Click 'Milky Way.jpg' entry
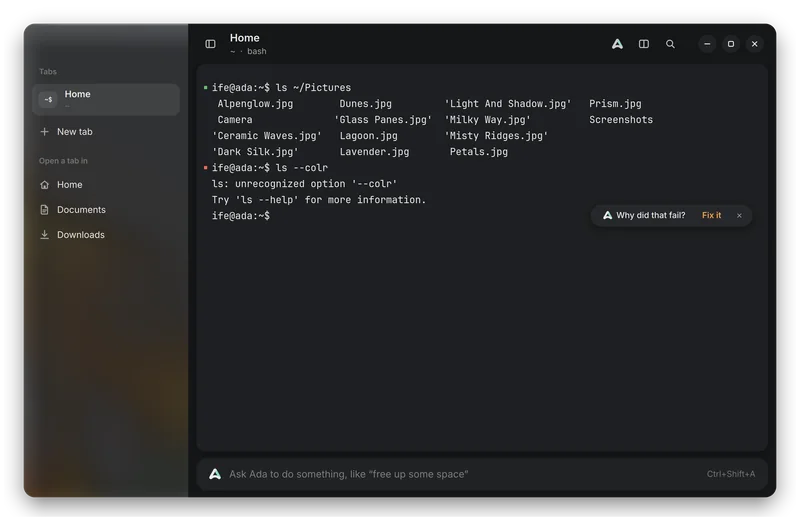Image resolution: width=800 pixels, height=521 pixels. 487,119
